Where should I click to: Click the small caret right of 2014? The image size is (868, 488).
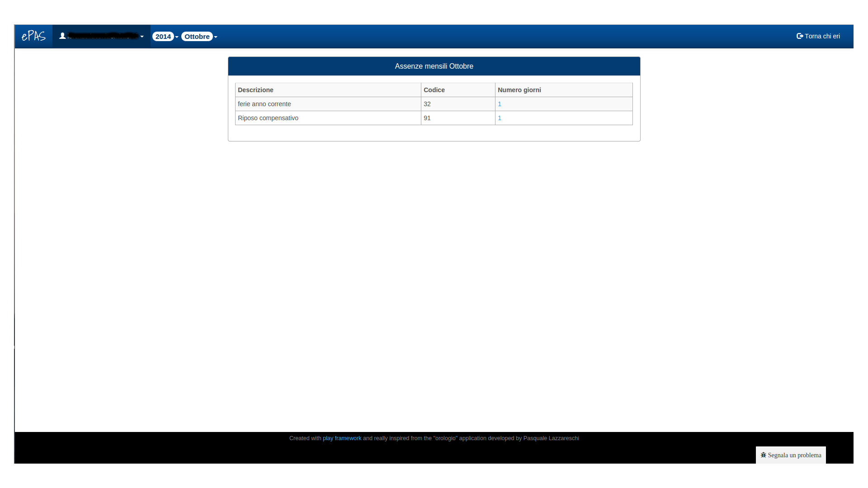click(x=177, y=37)
